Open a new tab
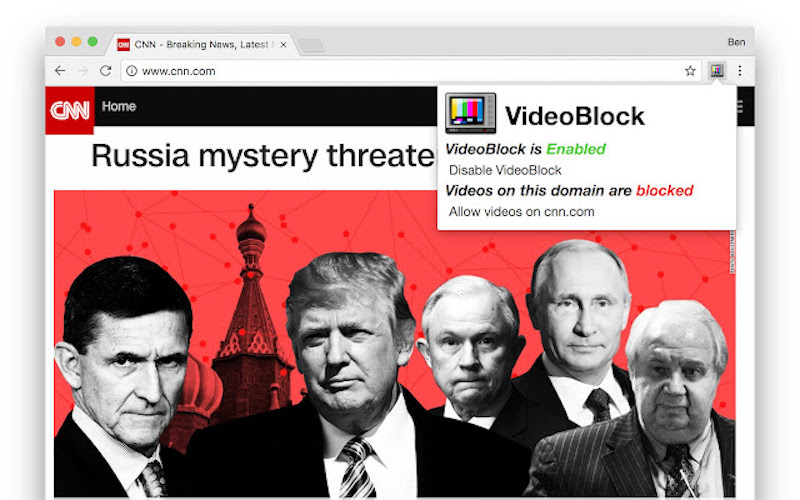The image size is (800, 500). click(311, 46)
